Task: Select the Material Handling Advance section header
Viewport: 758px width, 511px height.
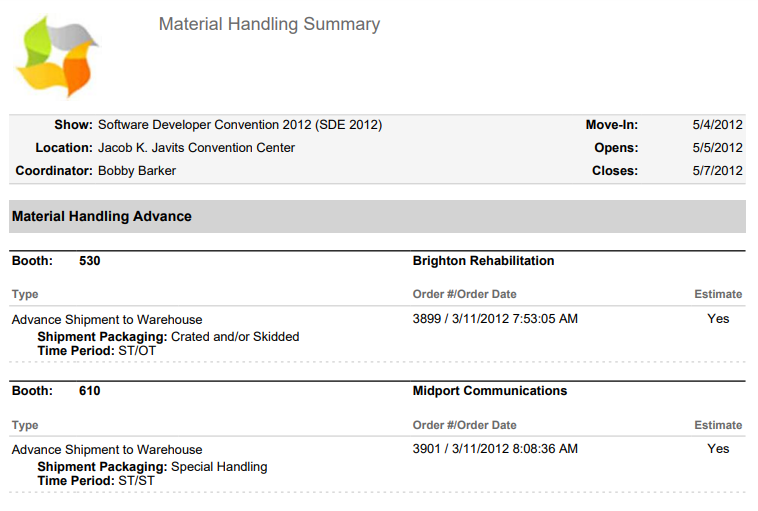Action: tap(102, 216)
